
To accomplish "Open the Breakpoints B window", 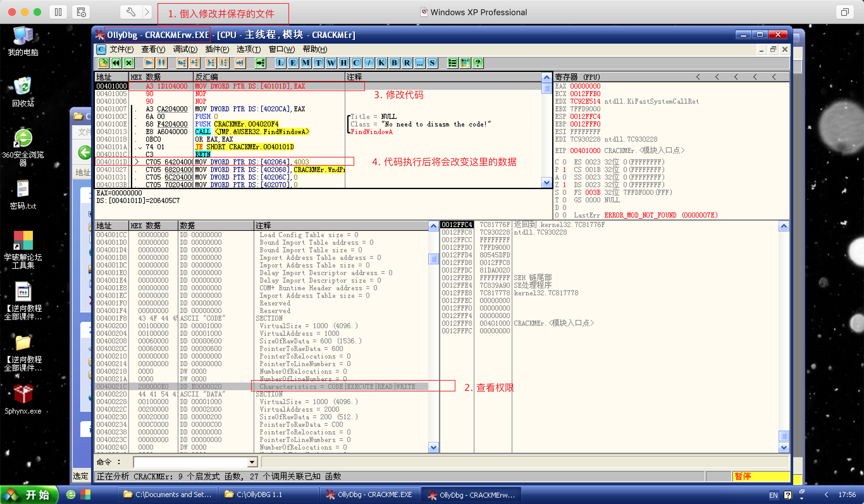I will coord(394,63).
